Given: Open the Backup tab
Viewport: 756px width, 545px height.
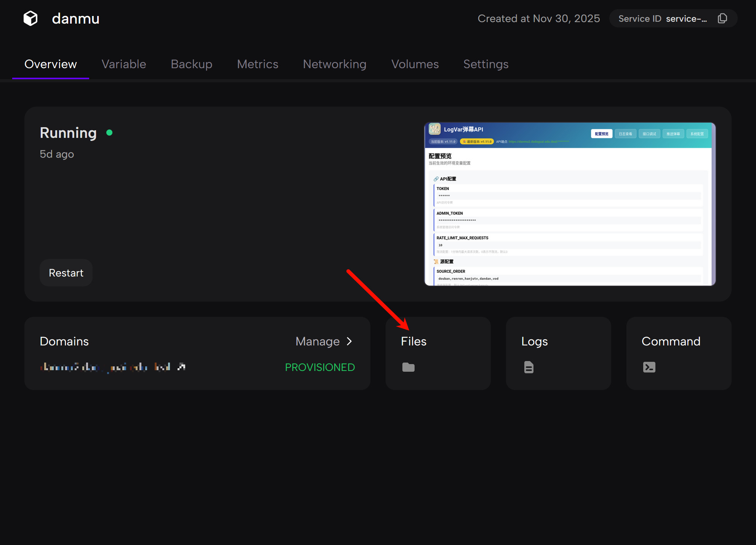Looking at the screenshot, I should 191,64.
